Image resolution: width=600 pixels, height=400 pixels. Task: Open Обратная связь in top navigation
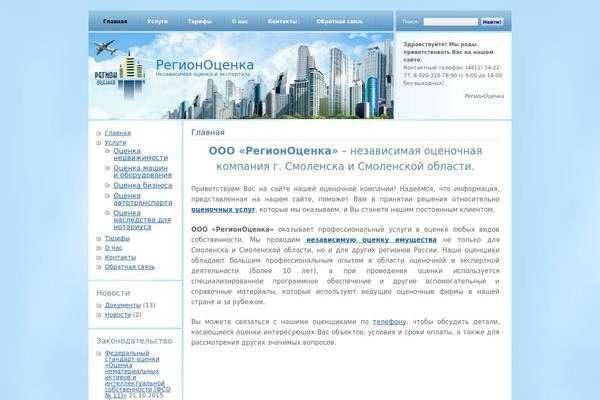(340, 21)
